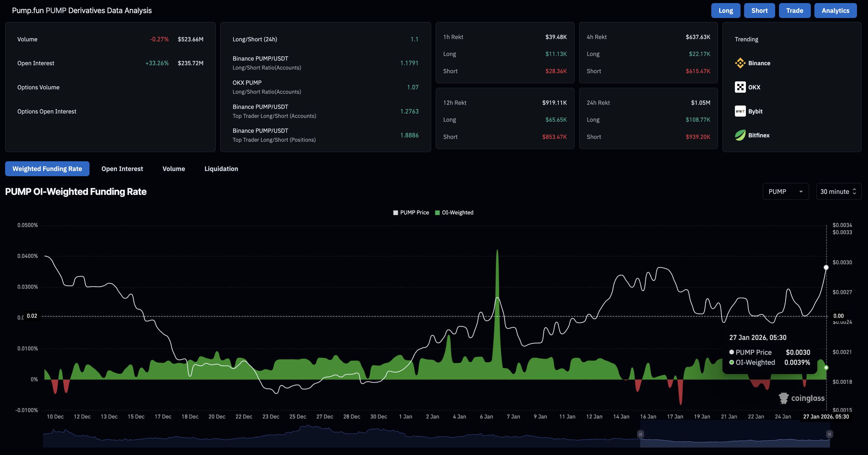Click the Bitfinex leaf logo icon
868x455 pixels.
[740, 135]
